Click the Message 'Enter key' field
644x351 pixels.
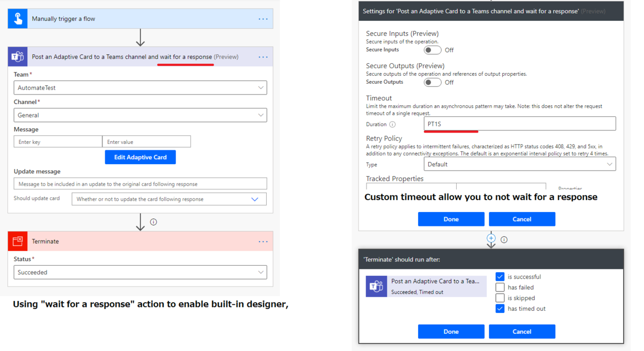pyautogui.click(x=58, y=142)
